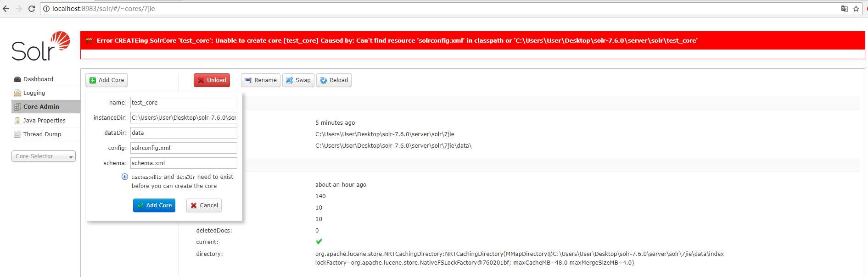
Task: Click the 7jie\data\ directory path
Action: pos(393,146)
